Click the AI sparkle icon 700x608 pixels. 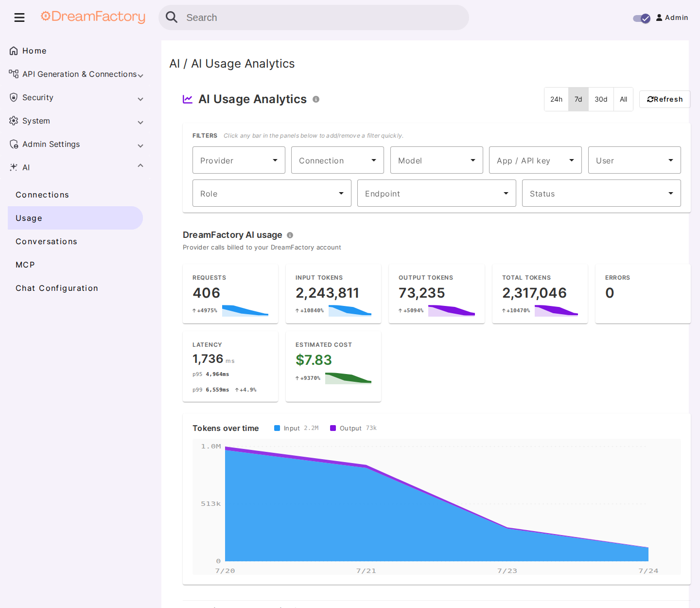click(14, 167)
